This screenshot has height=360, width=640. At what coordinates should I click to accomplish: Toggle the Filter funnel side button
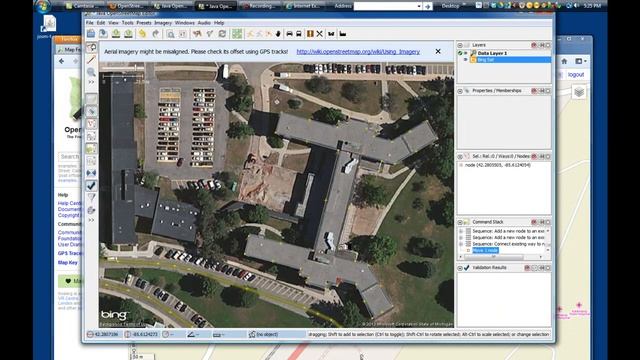(91, 198)
